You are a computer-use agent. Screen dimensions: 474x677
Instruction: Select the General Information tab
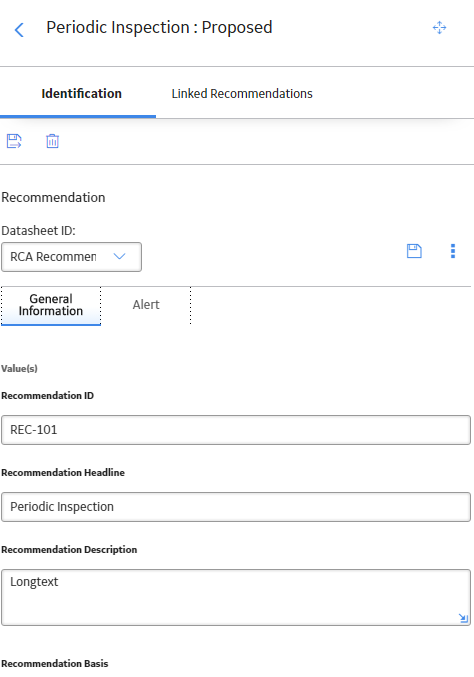[x=51, y=305]
